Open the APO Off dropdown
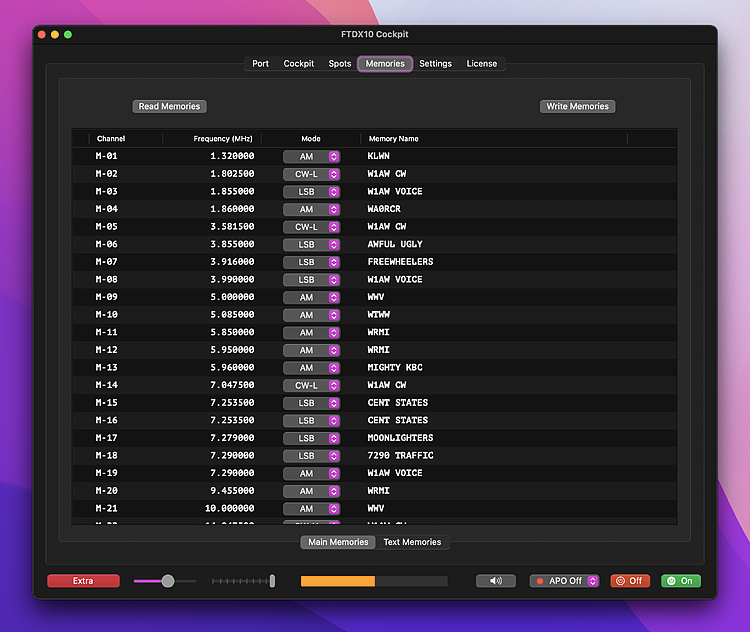 564,581
